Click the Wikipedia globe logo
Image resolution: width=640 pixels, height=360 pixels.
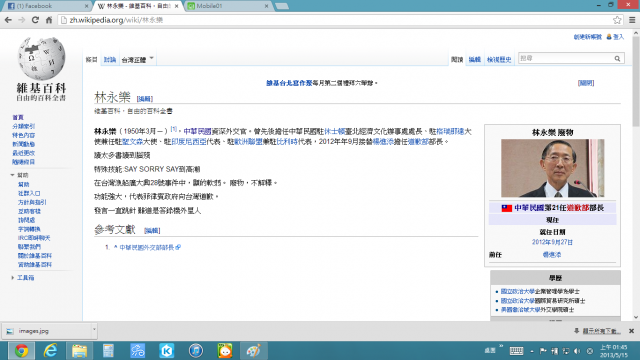pos(41,58)
